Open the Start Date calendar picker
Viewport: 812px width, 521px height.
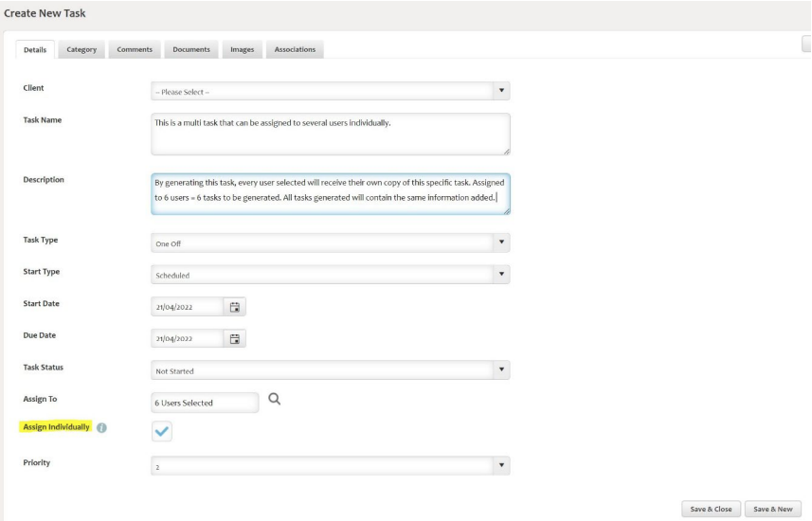click(235, 307)
